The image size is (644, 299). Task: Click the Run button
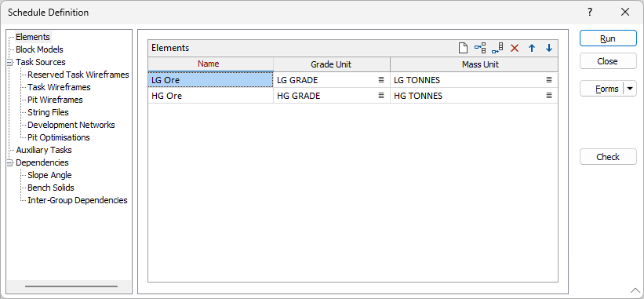tap(608, 38)
